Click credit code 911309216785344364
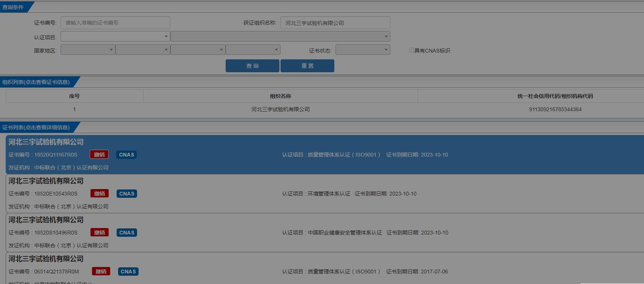 555,109
